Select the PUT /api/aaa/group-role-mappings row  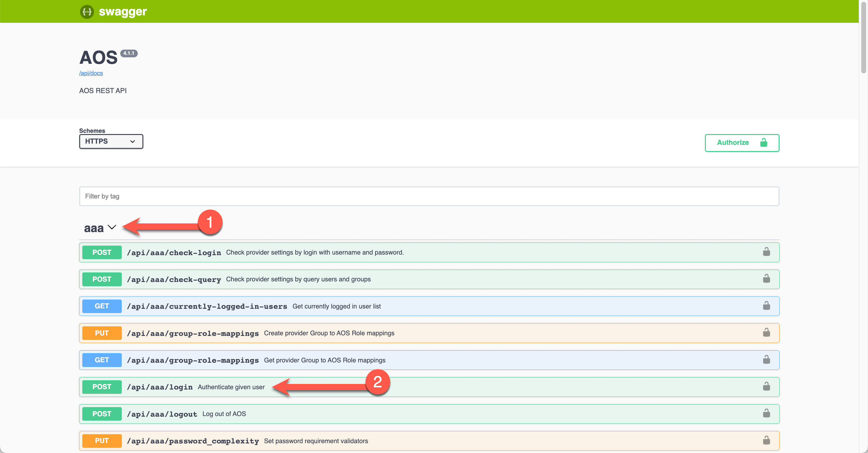429,333
